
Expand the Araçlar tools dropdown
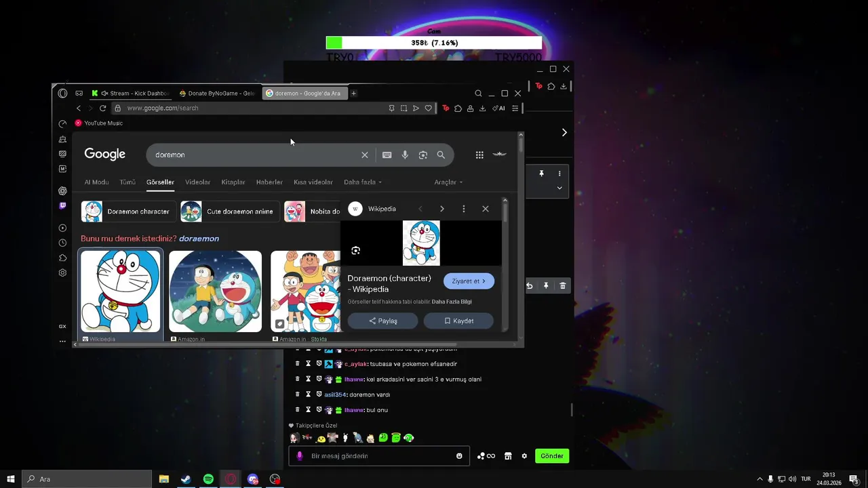click(448, 182)
